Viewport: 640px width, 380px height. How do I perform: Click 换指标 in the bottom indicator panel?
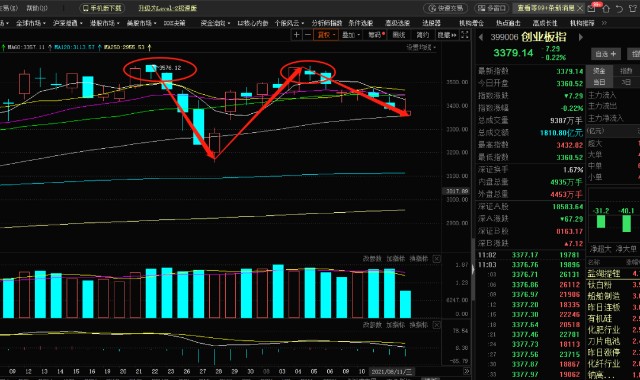[418, 325]
